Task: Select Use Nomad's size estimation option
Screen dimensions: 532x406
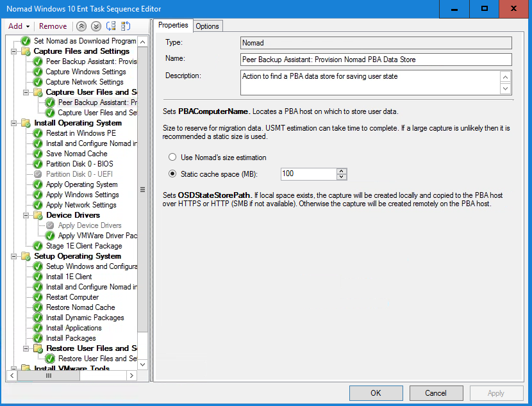Action: coord(172,158)
